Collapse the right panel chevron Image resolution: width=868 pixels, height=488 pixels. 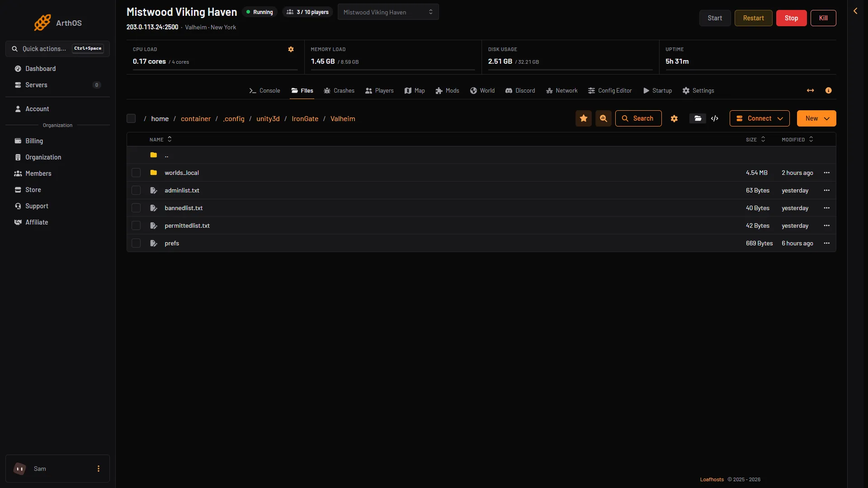coord(855,11)
